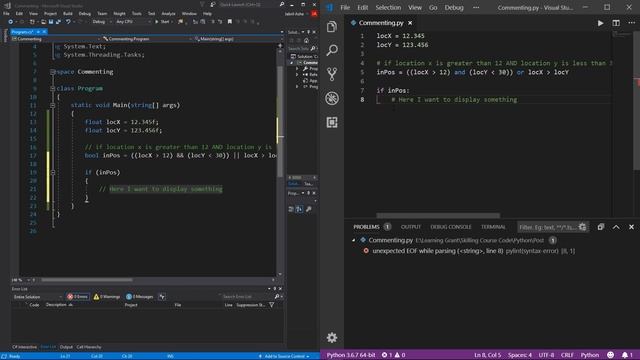
Task: Click bookmark icon in Visual Studio toolbar
Action: click(x=230, y=22)
